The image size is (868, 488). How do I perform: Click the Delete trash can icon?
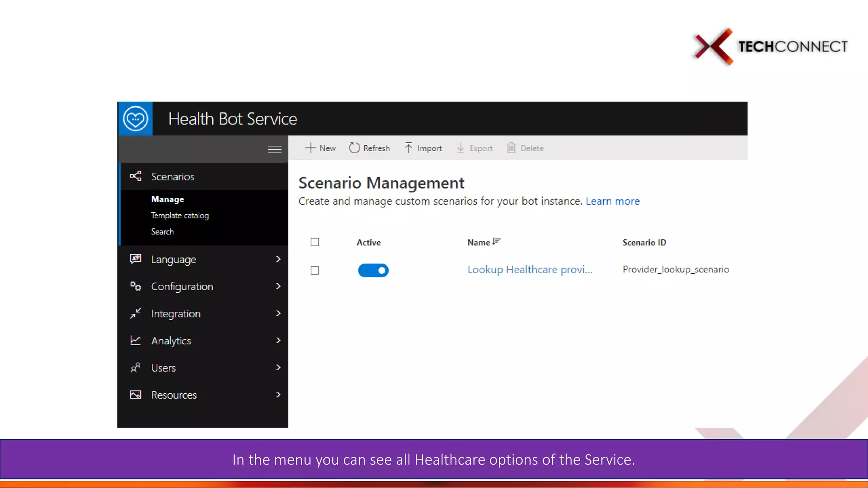pos(511,148)
